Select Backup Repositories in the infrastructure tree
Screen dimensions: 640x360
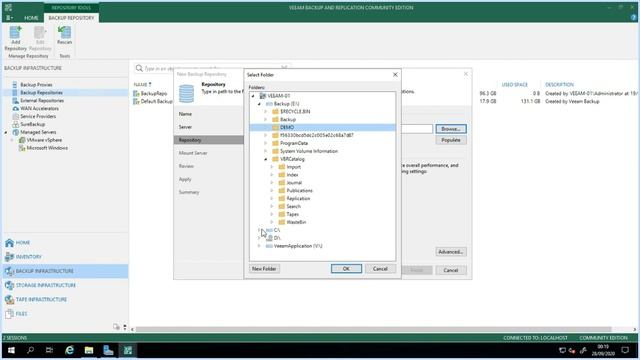[x=41, y=93]
